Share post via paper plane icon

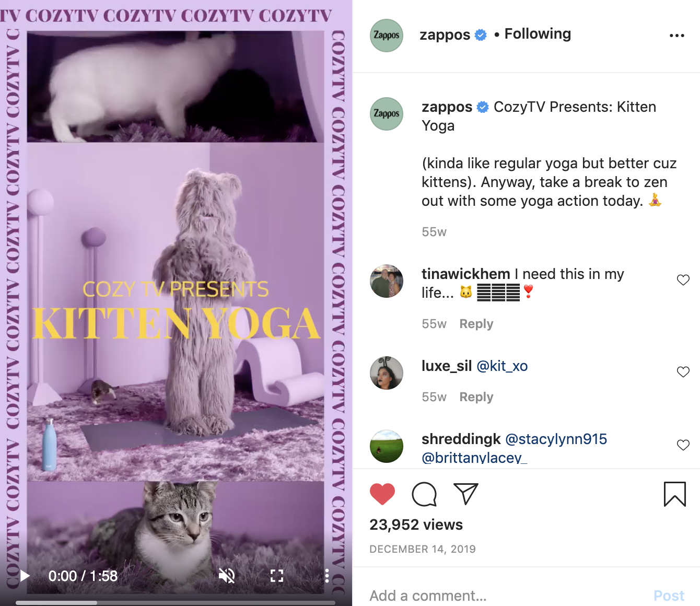pyautogui.click(x=466, y=494)
